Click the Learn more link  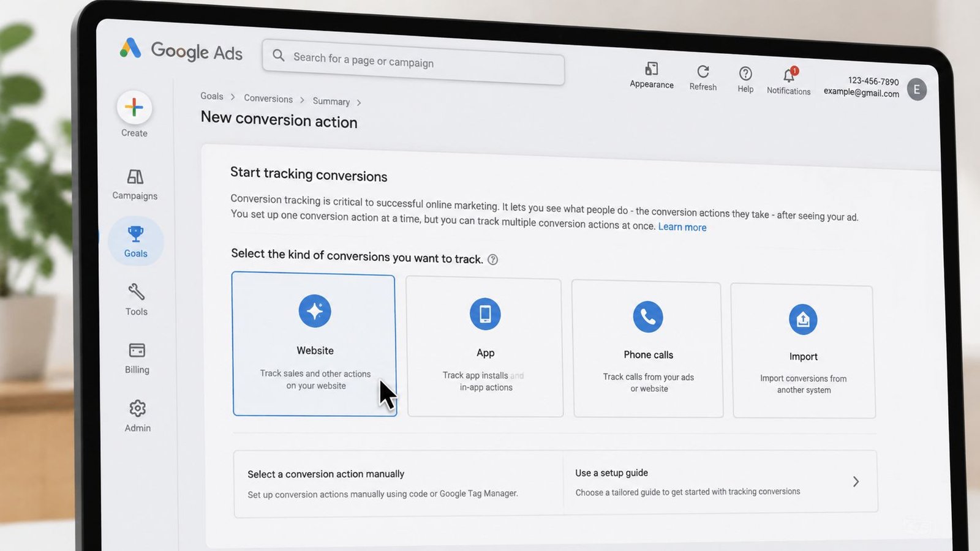[x=682, y=227]
